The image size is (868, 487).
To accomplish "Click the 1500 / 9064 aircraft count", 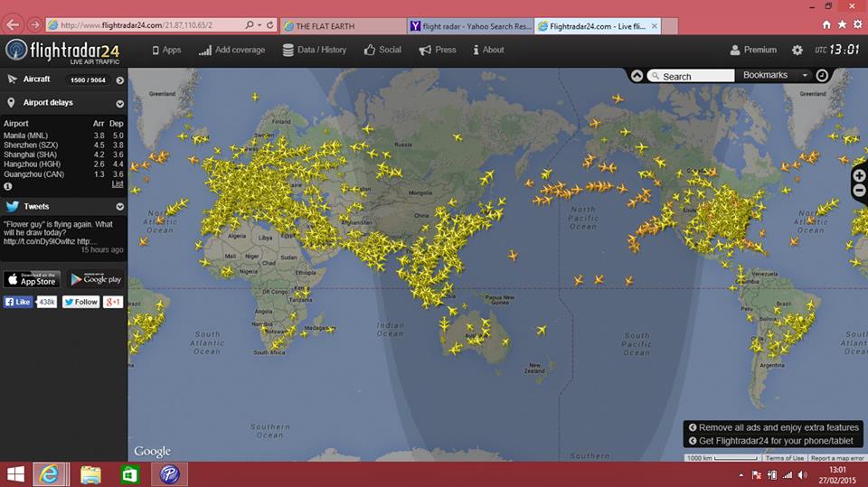I will coord(88,80).
